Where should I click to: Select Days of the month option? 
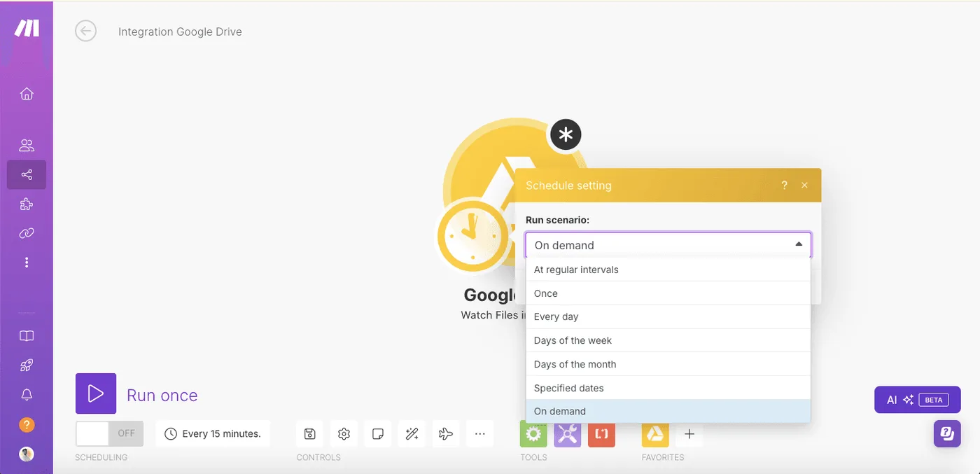(668, 364)
